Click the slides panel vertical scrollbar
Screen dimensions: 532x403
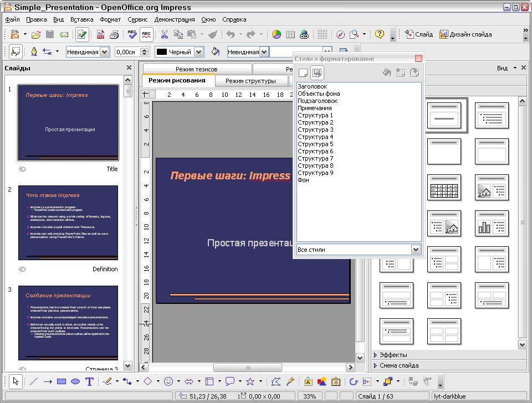coord(128,223)
